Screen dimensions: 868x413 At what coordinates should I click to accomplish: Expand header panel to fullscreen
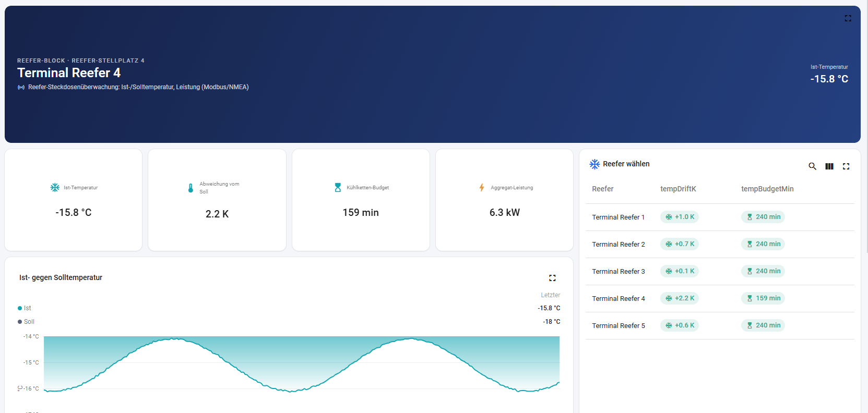(x=848, y=18)
